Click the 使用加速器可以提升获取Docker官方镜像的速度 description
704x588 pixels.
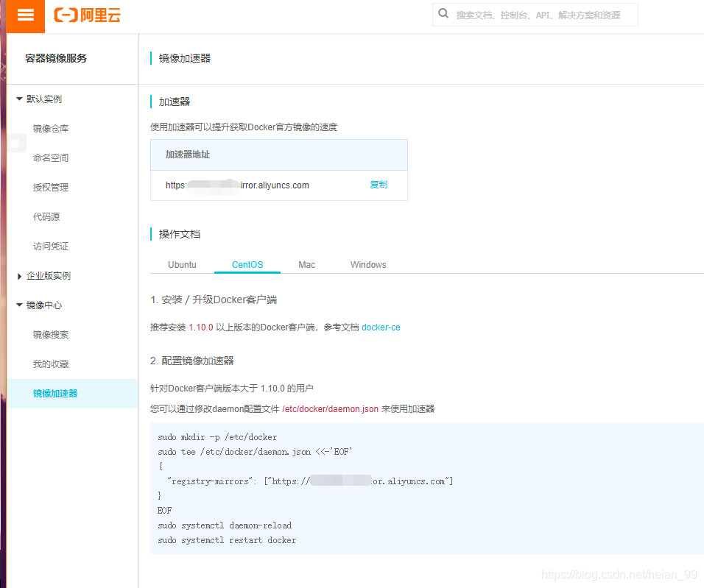coord(244,127)
